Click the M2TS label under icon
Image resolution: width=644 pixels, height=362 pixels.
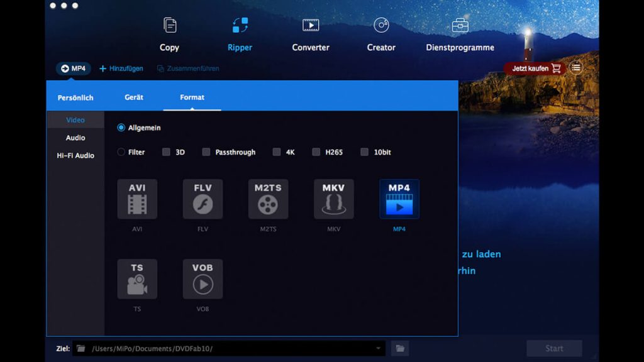[x=268, y=229]
